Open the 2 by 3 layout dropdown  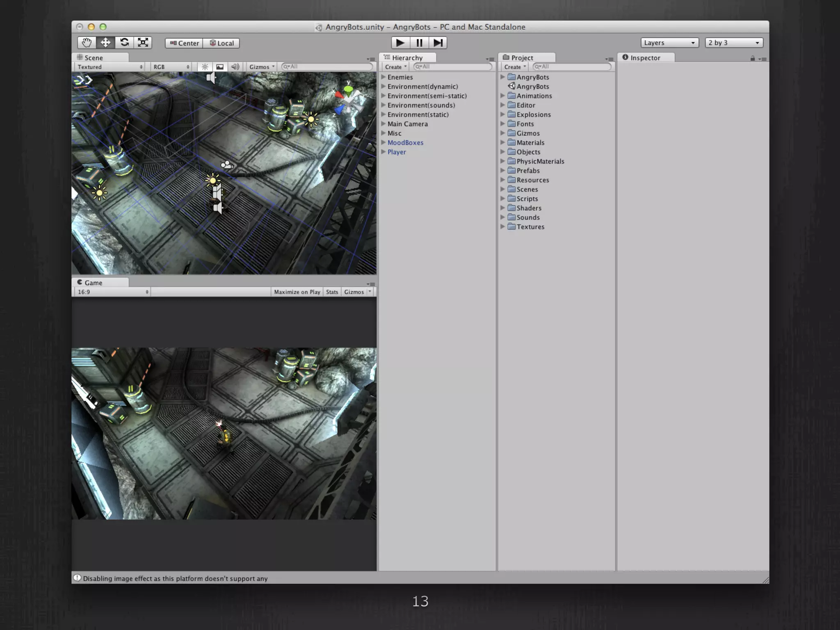(733, 43)
